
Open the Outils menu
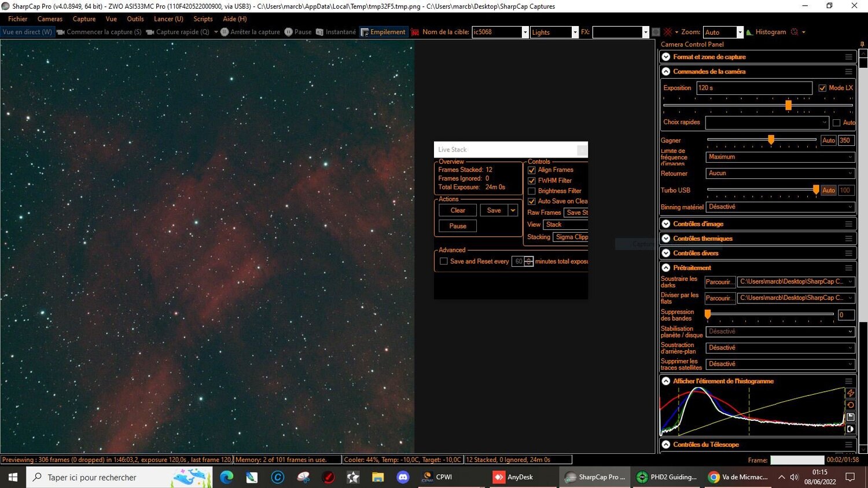pyautogui.click(x=135, y=19)
